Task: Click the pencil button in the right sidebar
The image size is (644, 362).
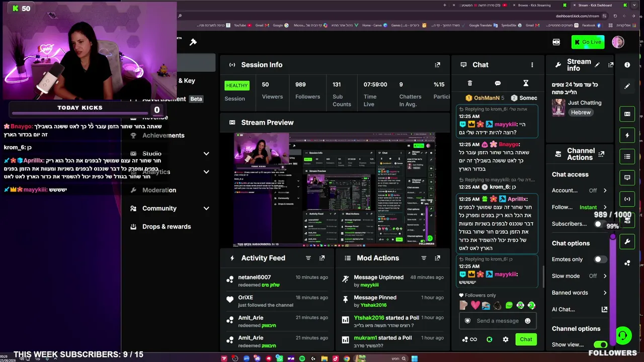Action: point(627,86)
